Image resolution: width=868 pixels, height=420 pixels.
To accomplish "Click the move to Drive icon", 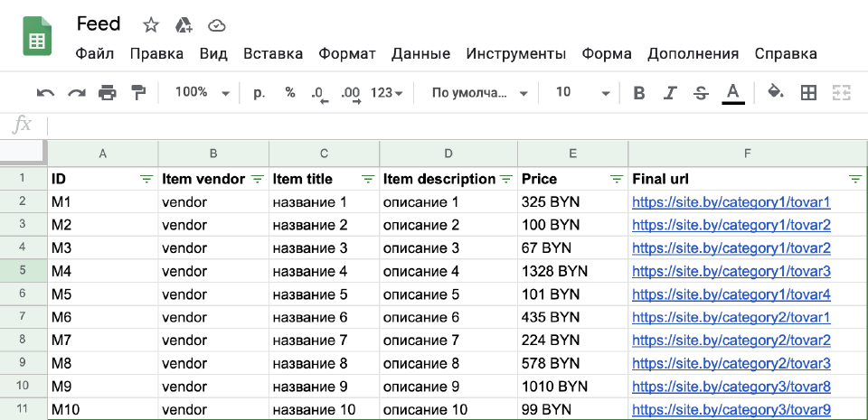I will point(184,25).
